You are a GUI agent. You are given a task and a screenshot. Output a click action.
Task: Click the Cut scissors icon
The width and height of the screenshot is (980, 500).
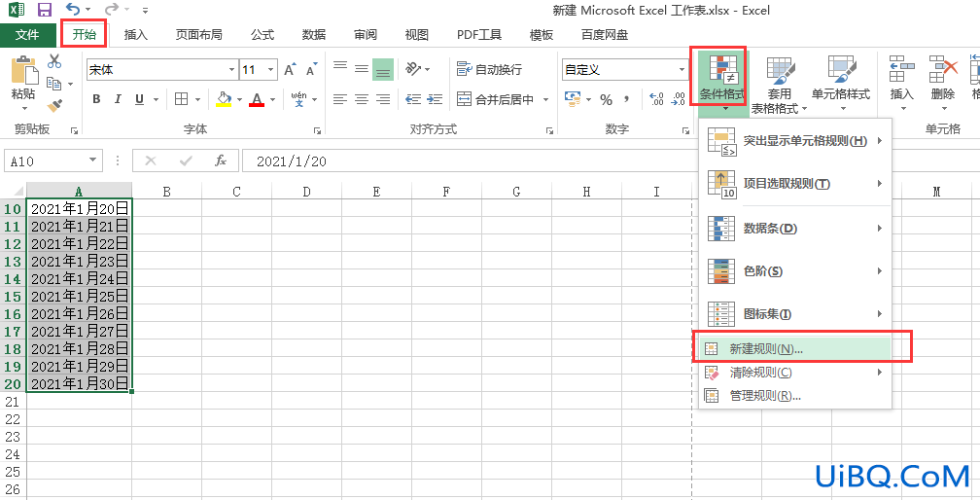[x=54, y=61]
